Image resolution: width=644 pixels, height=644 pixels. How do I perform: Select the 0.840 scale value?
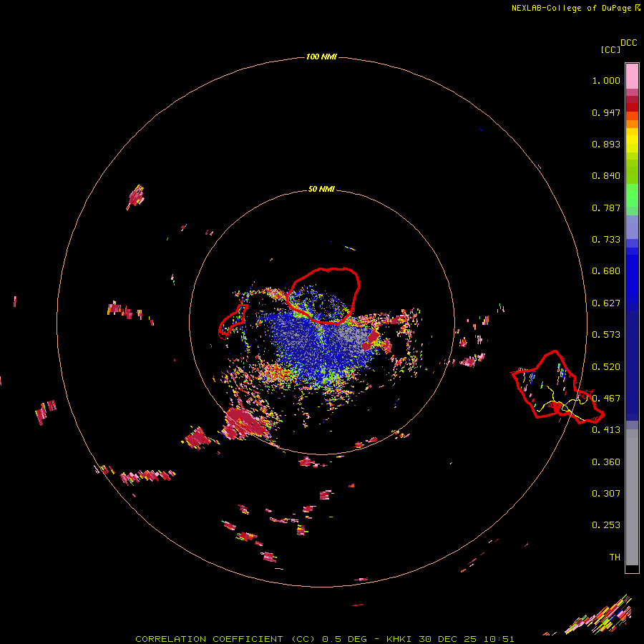pyautogui.click(x=606, y=176)
